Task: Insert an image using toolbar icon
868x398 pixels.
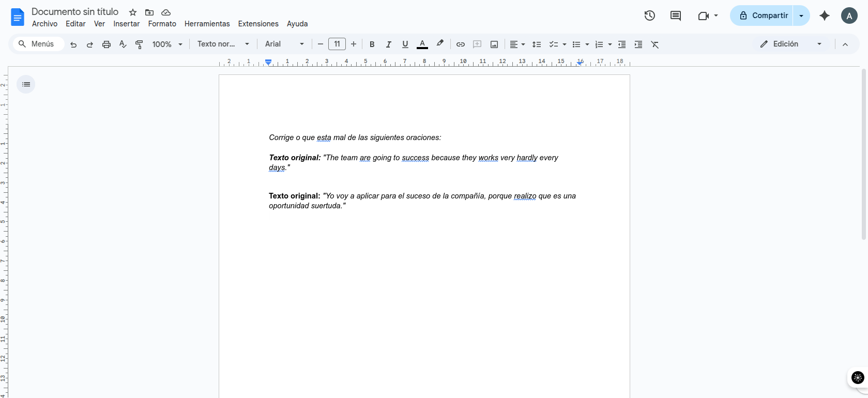Action: [494, 44]
